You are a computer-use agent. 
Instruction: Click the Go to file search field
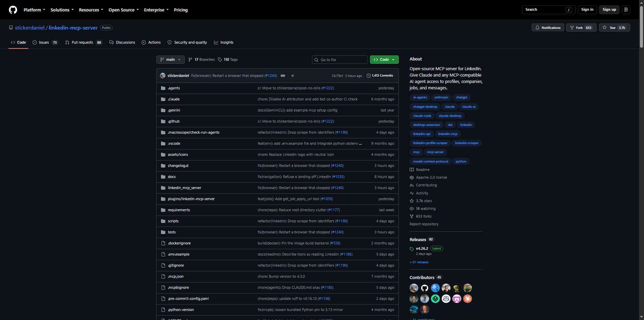coord(340,59)
